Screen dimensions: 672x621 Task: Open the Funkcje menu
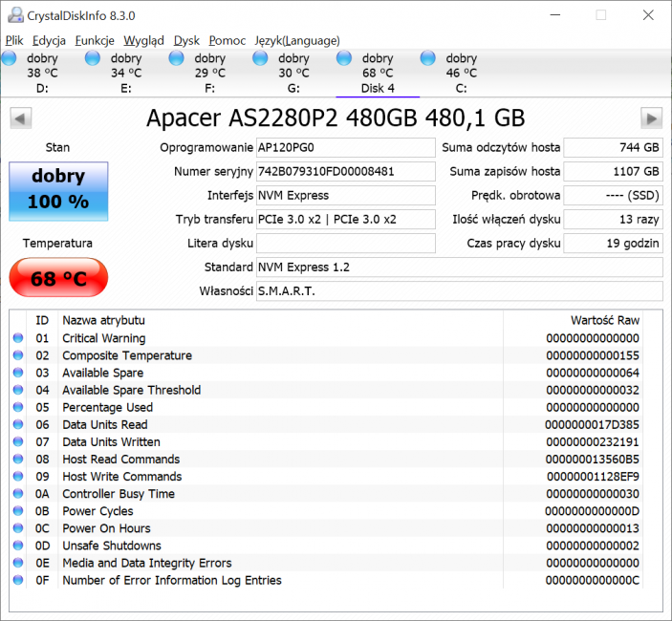click(x=95, y=41)
